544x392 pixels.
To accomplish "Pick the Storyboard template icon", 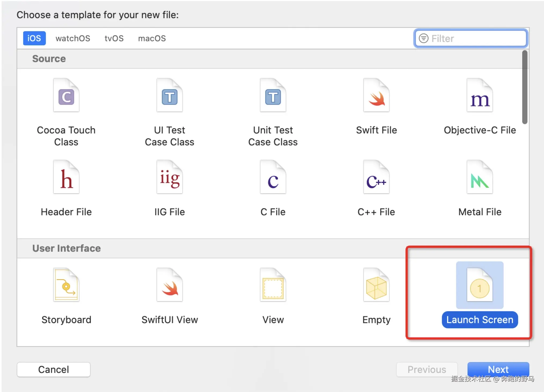I will point(66,285).
